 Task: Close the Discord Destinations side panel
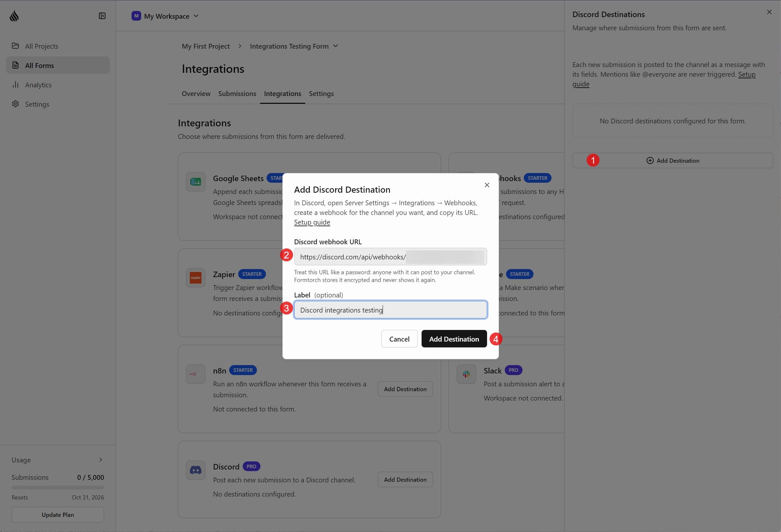[x=769, y=12]
